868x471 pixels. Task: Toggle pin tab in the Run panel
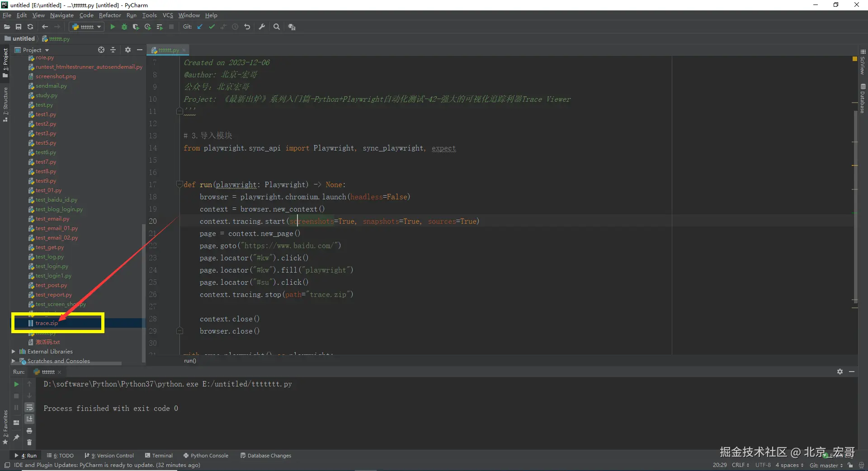click(16, 437)
